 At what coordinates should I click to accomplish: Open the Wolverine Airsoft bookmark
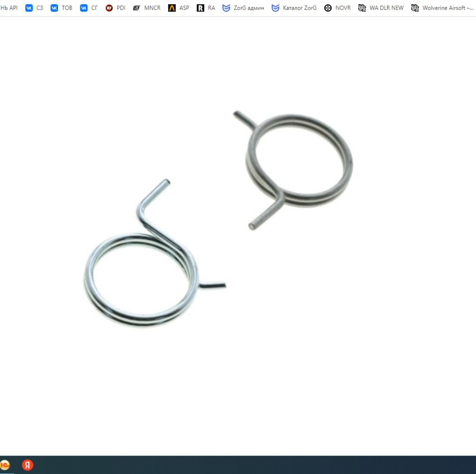click(442, 8)
